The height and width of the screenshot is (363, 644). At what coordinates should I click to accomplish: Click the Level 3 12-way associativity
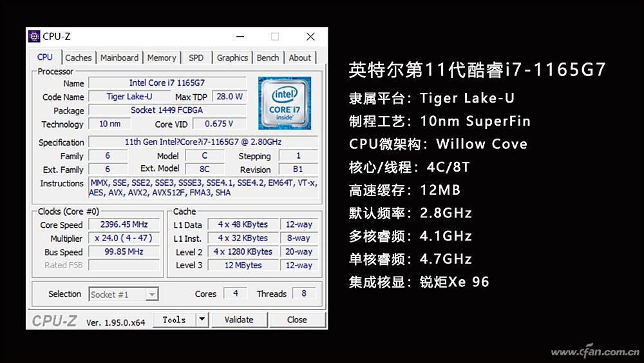[x=299, y=265]
